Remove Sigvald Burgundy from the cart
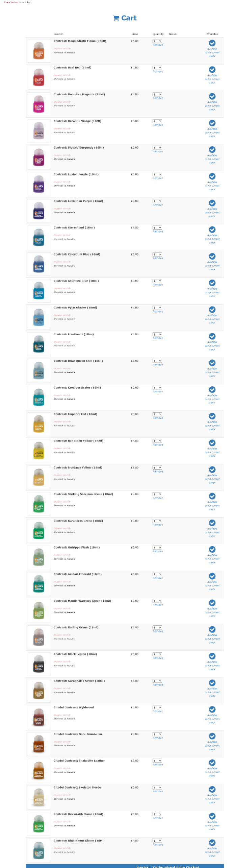This screenshot has height=868, width=235. point(158,151)
